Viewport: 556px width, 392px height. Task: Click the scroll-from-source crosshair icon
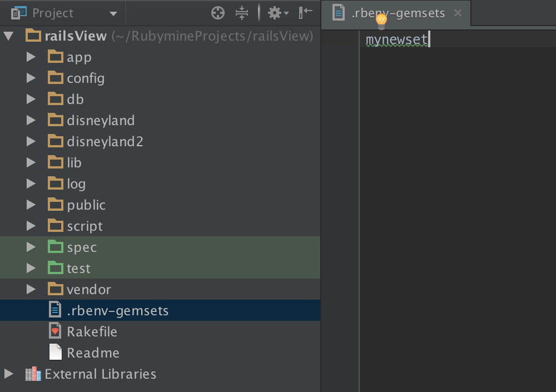[218, 13]
